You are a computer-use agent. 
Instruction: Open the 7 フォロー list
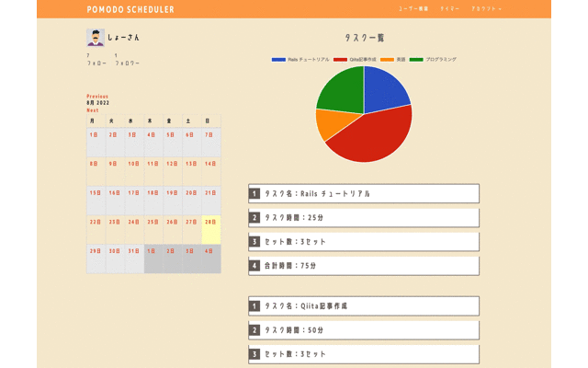(x=96, y=60)
